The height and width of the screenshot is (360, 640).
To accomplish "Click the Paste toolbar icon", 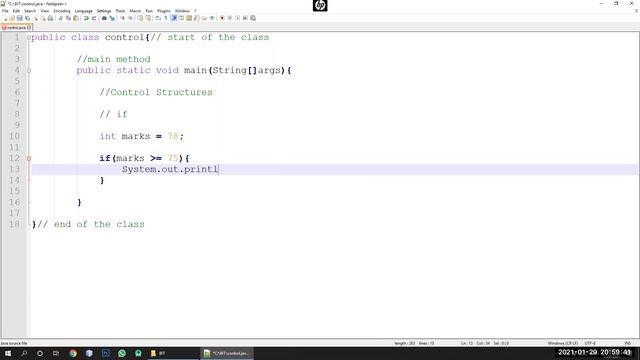I will pos(76,18).
